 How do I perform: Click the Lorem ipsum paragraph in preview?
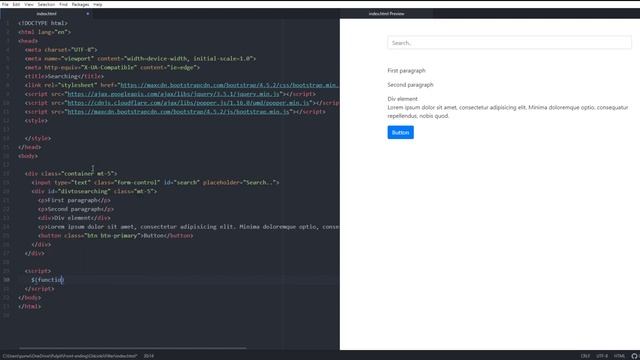tap(508, 111)
